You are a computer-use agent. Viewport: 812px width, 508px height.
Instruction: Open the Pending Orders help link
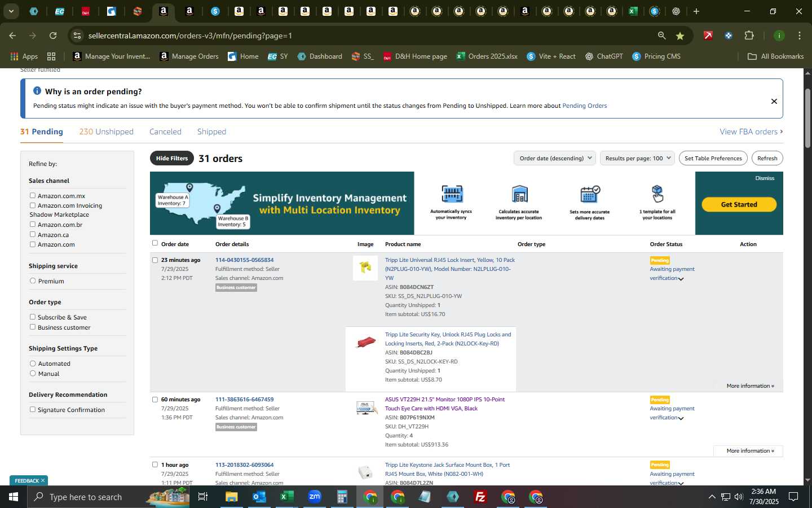point(585,106)
